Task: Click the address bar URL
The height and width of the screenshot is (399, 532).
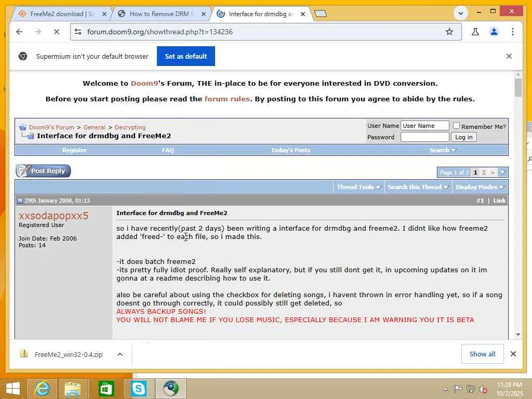Action: [160, 32]
